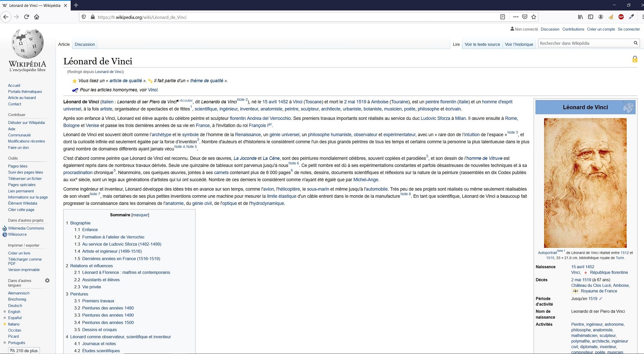Image resolution: width=644 pixels, height=354 pixels.
Task: Click the browser Back arrow button
Action: [x=6, y=17]
